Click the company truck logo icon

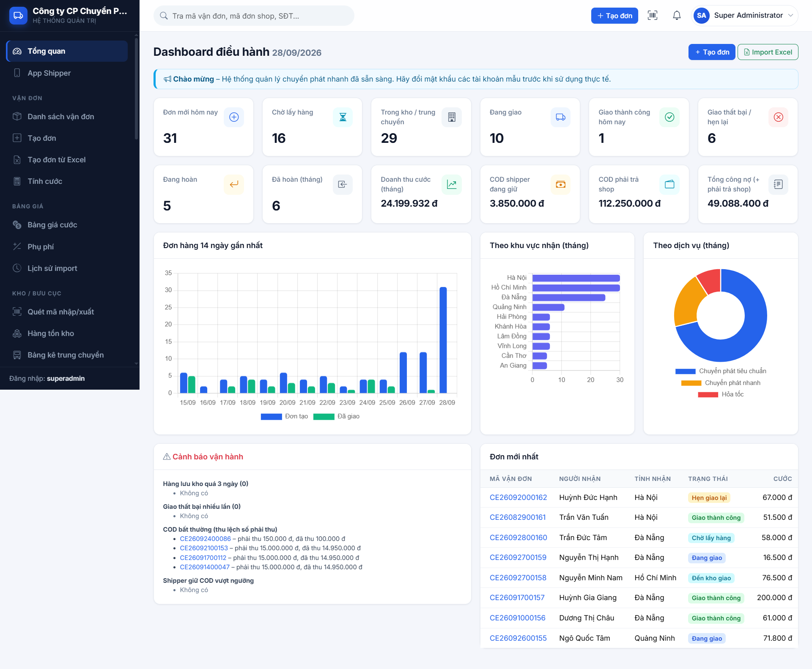18,16
